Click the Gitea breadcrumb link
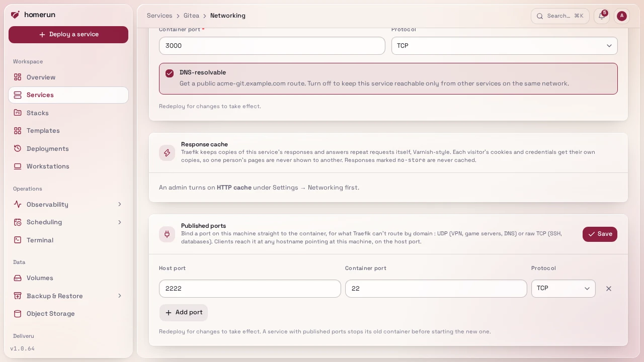Image resolution: width=644 pixels, height=362 pixels. coord(191,16)
